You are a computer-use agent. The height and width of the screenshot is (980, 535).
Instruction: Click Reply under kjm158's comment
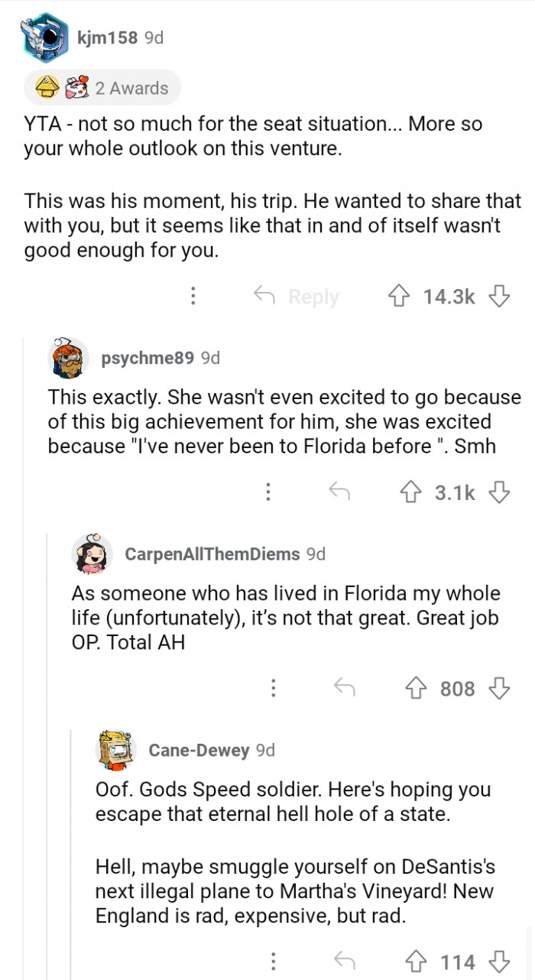296,297
